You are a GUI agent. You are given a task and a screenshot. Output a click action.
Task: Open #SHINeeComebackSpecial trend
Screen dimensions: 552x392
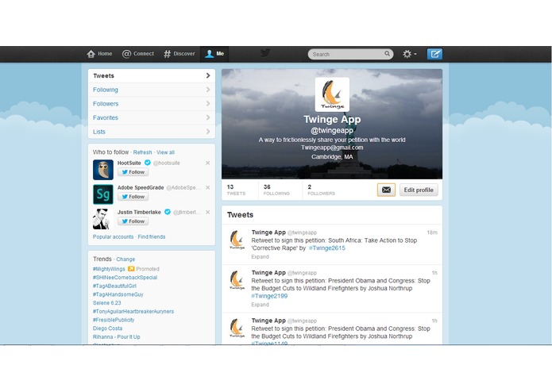click(125, 278)
